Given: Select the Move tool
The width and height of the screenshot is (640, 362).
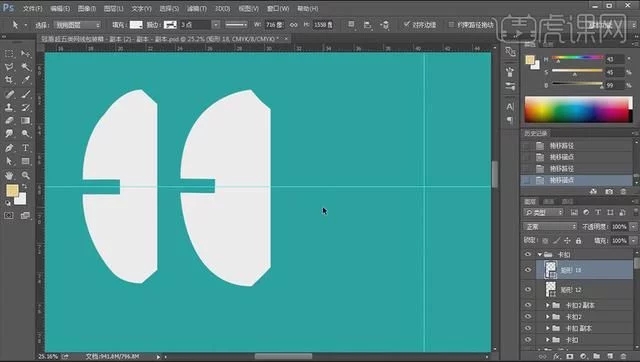Looking at the screenshot, I should 25,53.
